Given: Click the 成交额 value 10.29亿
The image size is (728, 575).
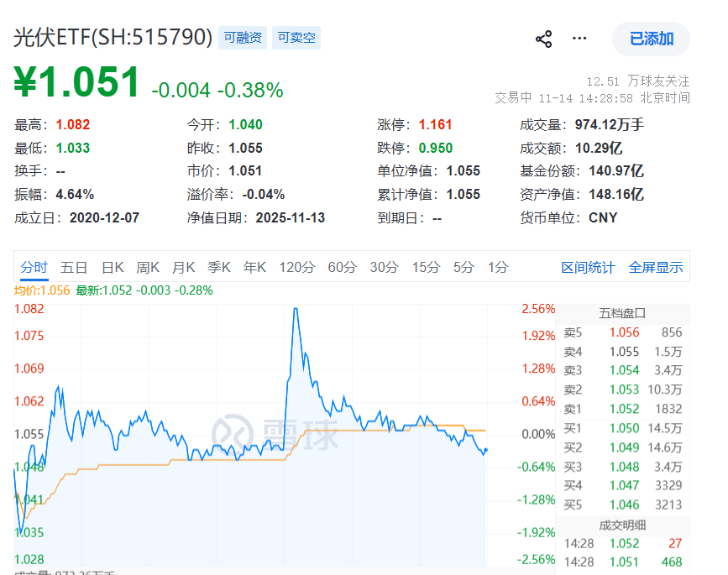Looking at the screenshot, I should click(x=599, y=148).
